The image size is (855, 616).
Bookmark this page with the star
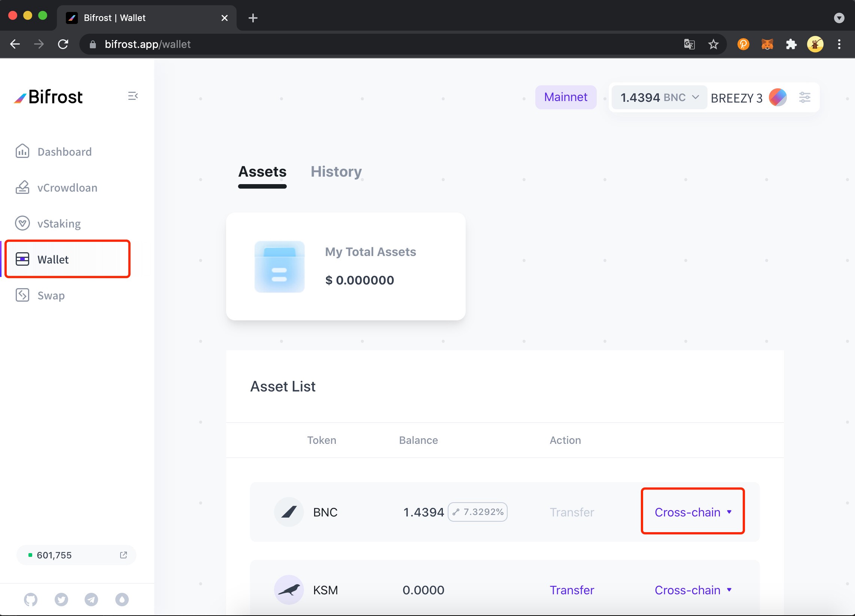713,44
